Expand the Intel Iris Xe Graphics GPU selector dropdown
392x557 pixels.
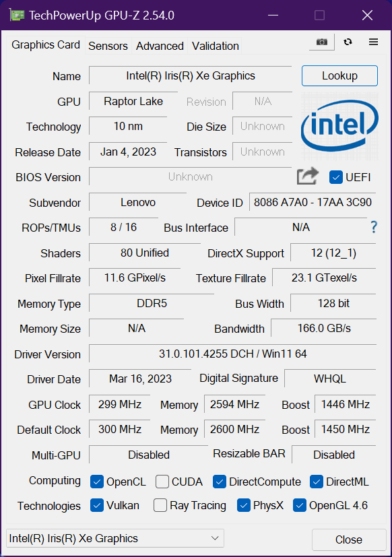point(115,538)
